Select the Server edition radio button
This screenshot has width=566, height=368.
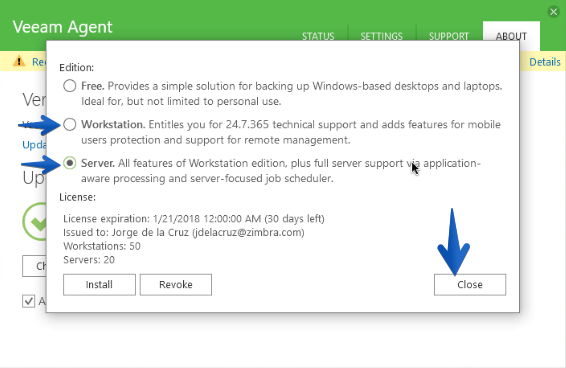[70, 163]
